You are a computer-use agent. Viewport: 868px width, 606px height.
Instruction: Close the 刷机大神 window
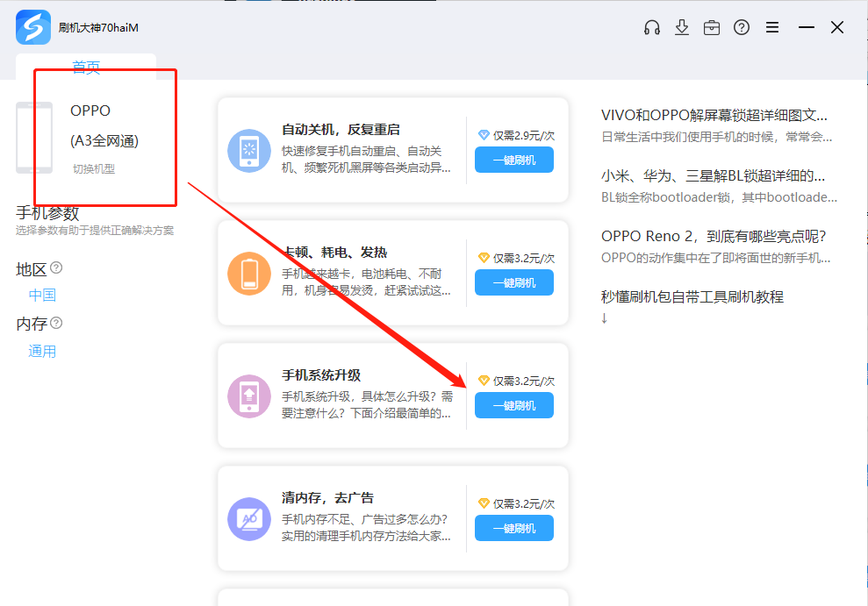[x=837, y=27]
